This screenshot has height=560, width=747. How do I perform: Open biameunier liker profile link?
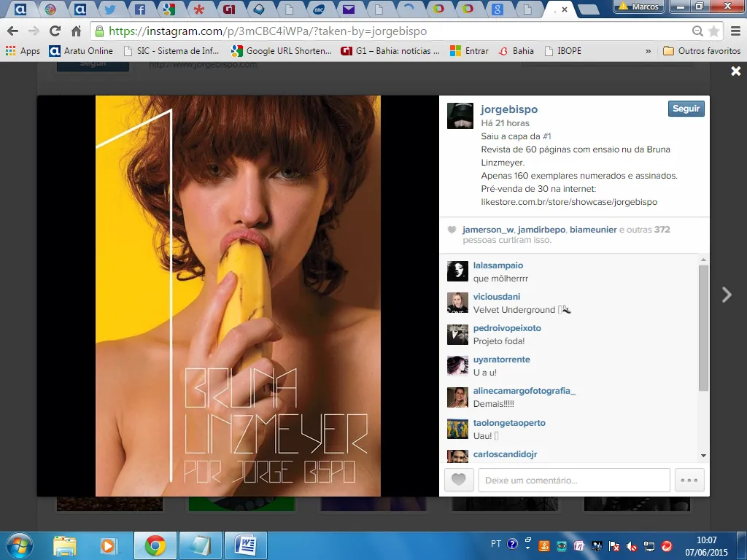593,230
